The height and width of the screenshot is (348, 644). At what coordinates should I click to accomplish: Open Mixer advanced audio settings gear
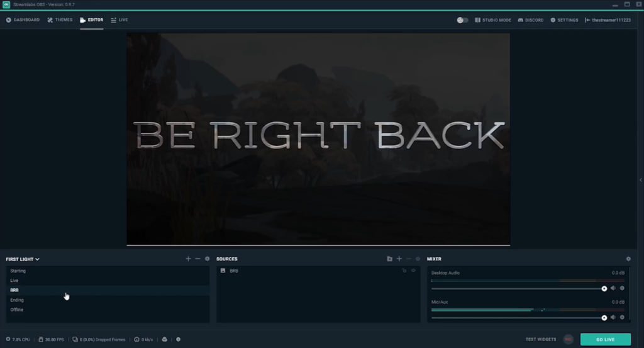[x=628, y=259]
